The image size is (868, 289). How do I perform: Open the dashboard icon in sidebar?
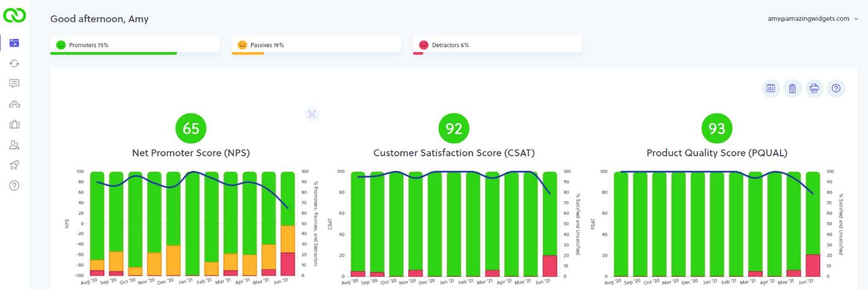pyautogui.click(x=14, y=43)
